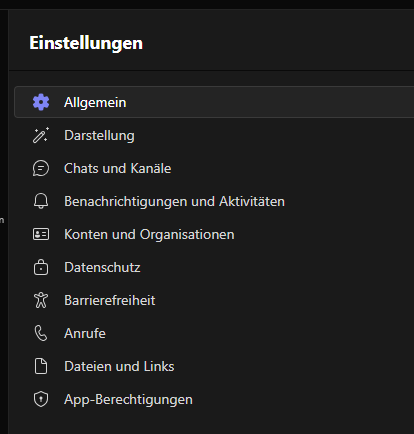
Task: Click the bell notification icon
Action: tap(41, 201)
